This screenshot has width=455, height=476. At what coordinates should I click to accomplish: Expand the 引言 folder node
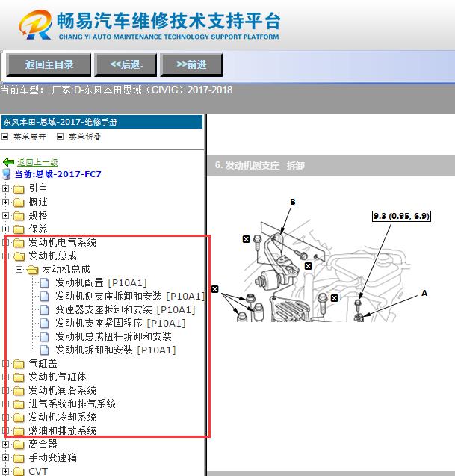pos(5,188)
